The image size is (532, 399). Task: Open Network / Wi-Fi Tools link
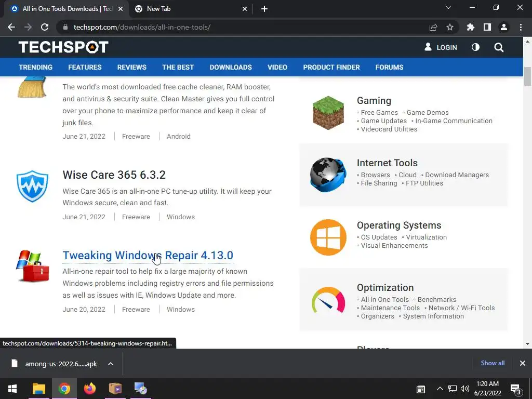coord(461,308)
